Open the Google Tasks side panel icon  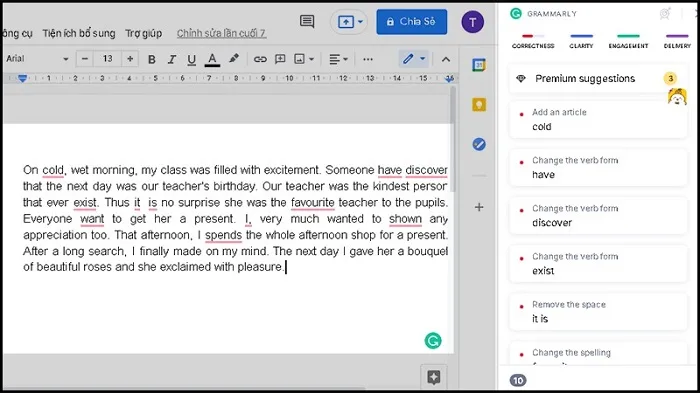point(479,144)
